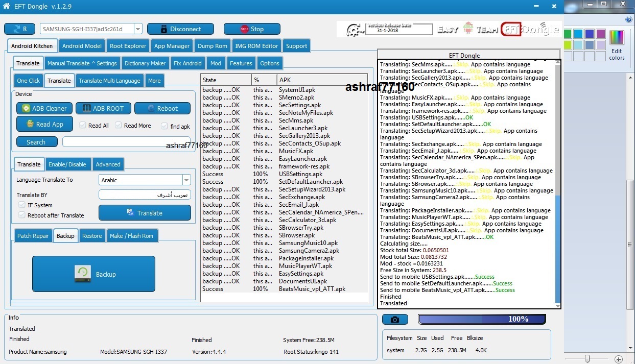Switch to the Mod tab
The height and width of the screenshot is (364, 635).
pos(216,63)
